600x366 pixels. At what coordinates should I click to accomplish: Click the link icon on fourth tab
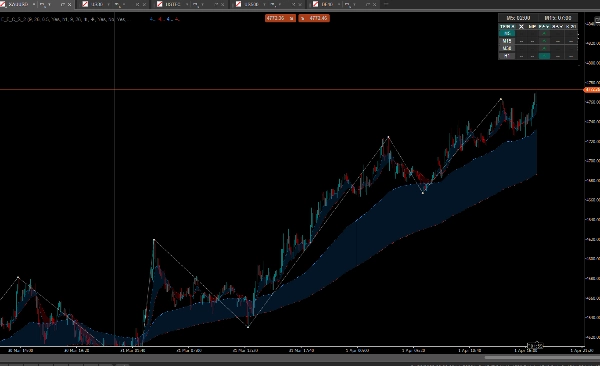293,4
